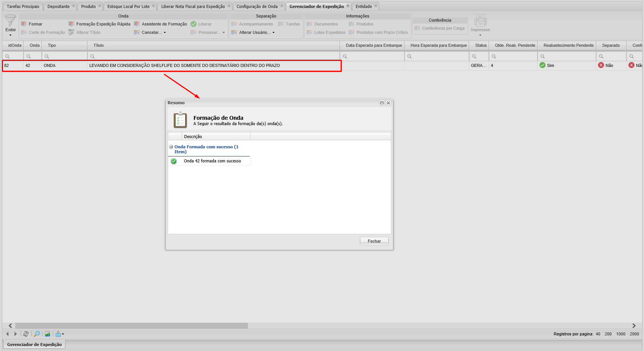Click Alterar Título
Image resolution: width=644 pixels, height=351 pixels.
(84, 32)
